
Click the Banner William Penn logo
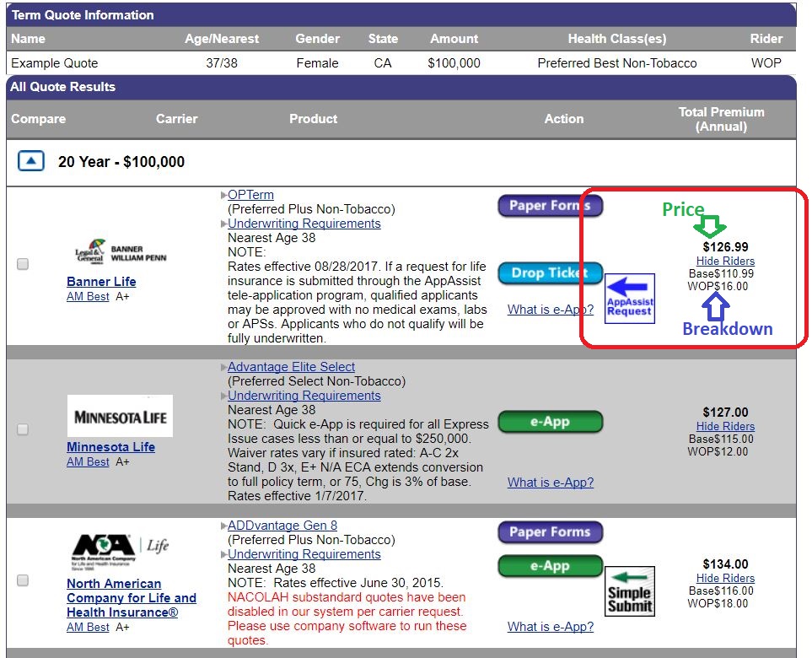click(x=121, y=252)
